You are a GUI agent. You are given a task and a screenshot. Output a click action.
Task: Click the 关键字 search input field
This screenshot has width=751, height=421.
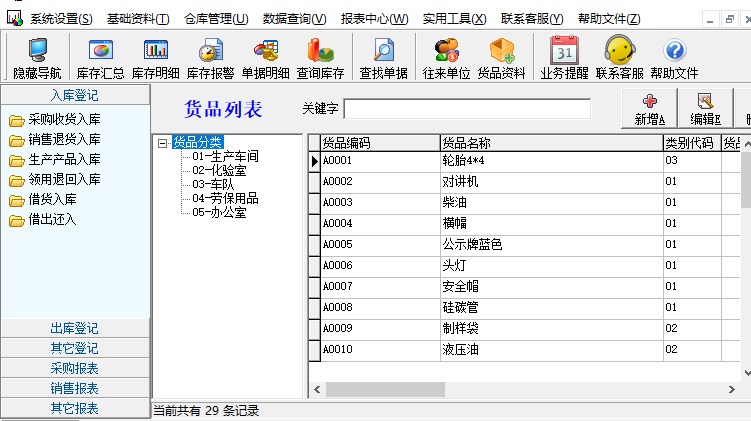[467, 109]
